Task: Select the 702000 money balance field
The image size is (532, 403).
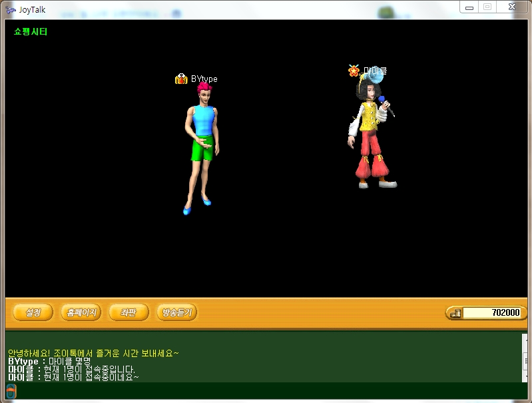Action: 492,313
